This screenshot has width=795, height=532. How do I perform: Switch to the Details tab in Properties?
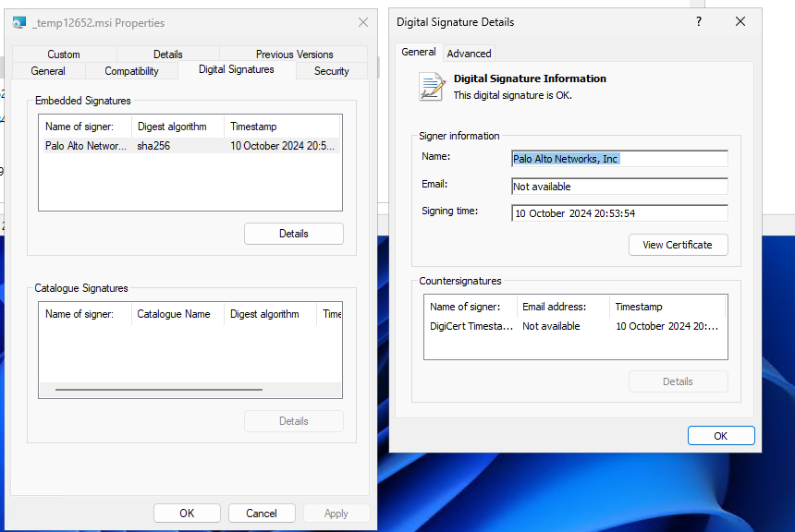coord(168,54)
